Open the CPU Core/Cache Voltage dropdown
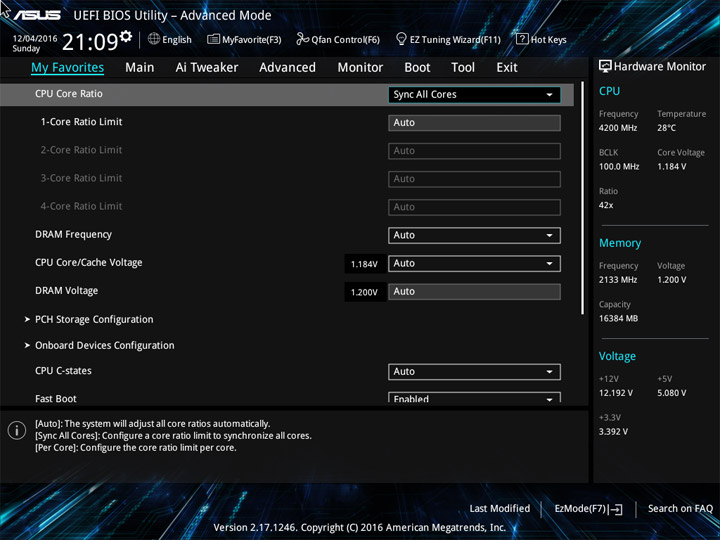Image resolution: width=720 pixels, height=540 pixels. coord(474,264)
